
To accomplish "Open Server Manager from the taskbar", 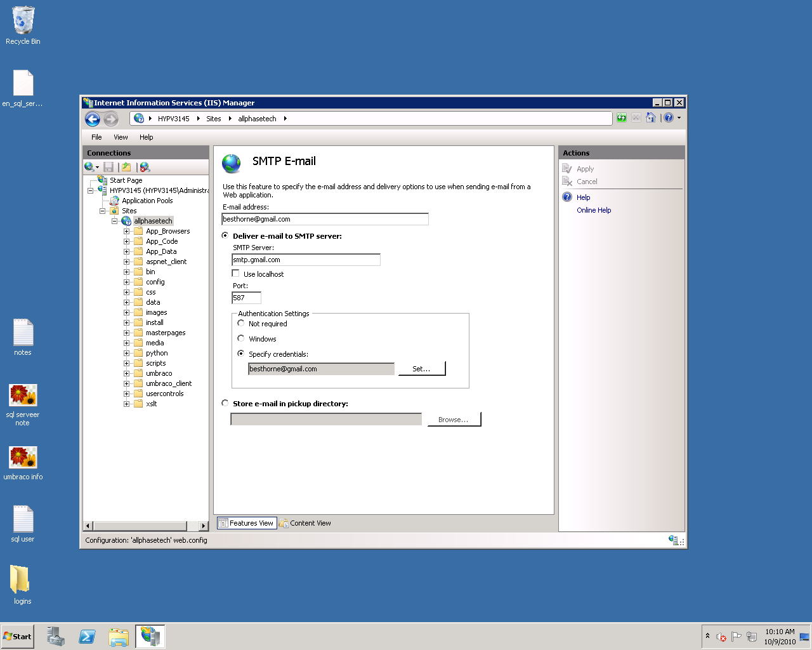I will 56,637.
